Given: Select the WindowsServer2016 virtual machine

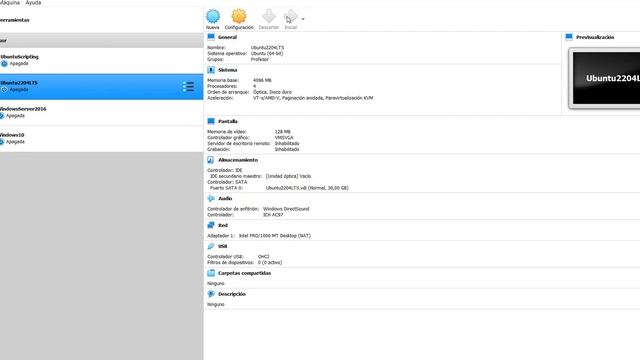Looking at the screenshot, I should (x=101, y=113).
